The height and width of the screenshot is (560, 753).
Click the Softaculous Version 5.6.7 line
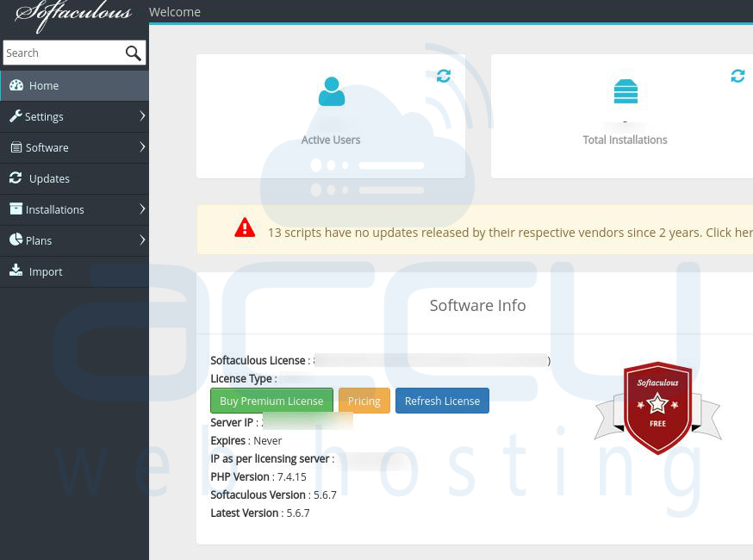273,495
